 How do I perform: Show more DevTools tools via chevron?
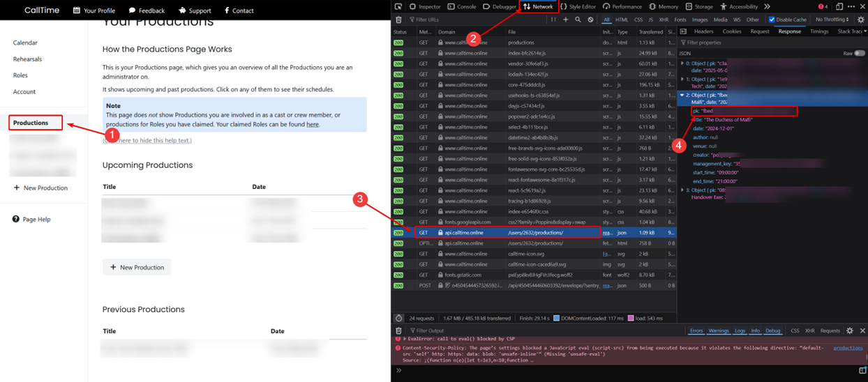768,7
